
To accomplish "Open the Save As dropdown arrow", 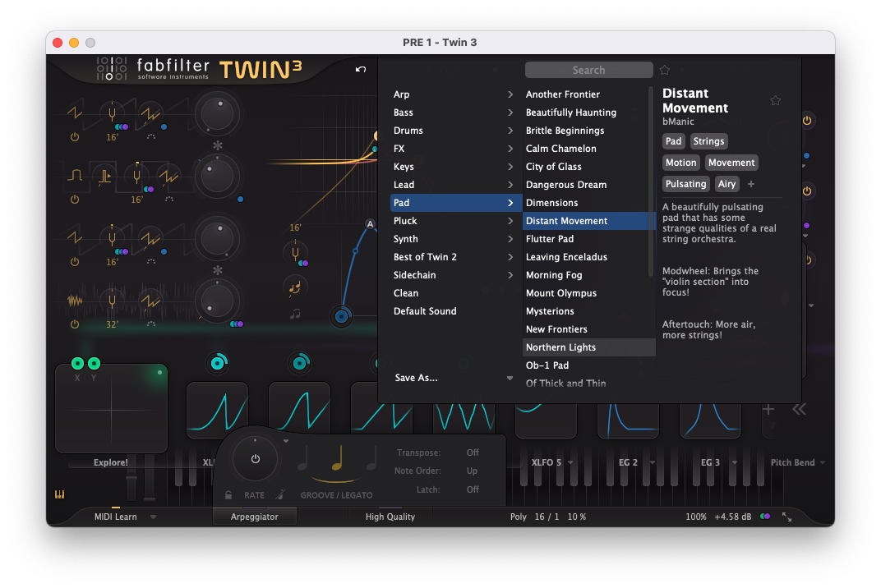I will tap(510, 379).
